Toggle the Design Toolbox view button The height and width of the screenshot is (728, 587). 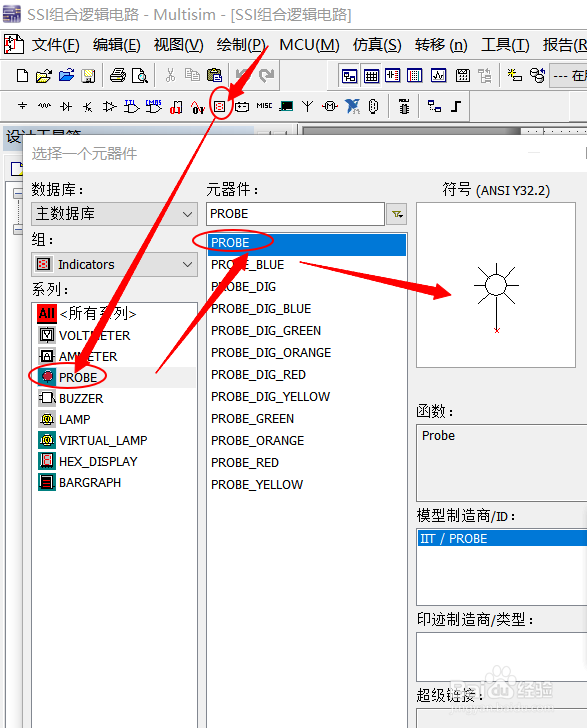click(349, 75)
